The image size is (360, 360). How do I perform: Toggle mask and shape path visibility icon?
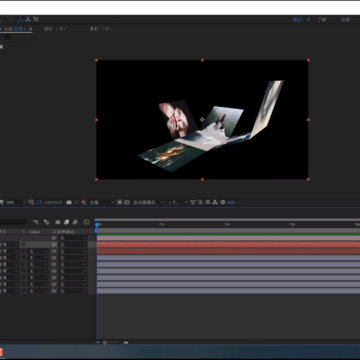[38, 202]
